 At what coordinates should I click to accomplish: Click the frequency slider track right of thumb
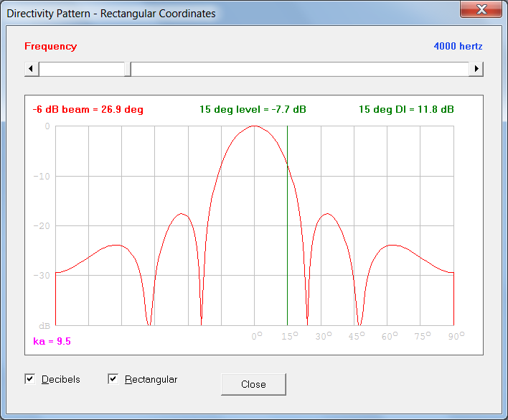[x=300, y=69]
